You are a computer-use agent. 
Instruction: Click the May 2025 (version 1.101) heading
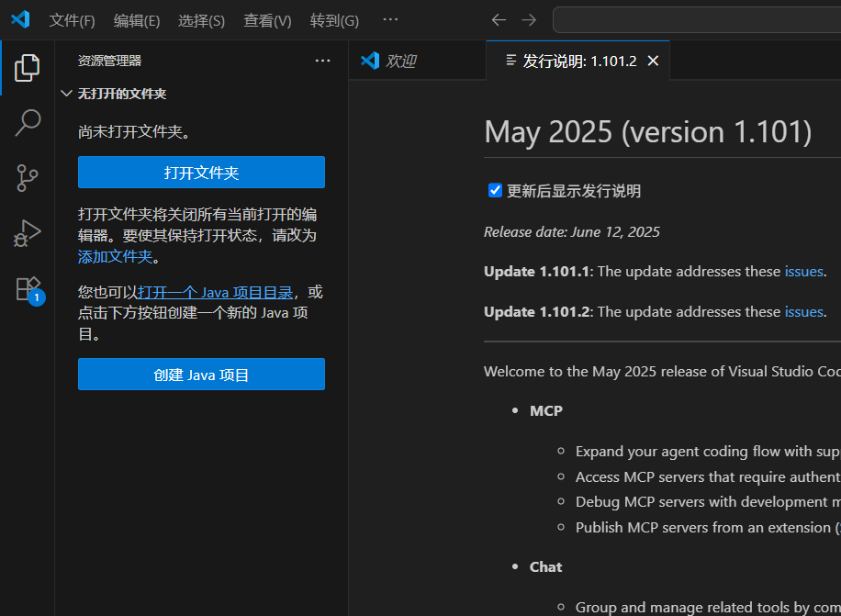(648, 132)
